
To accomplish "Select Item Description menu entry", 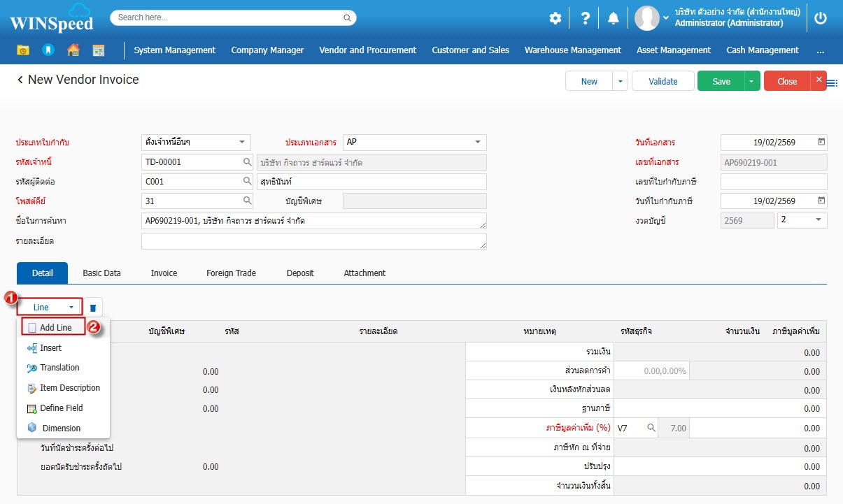I will (x=69, y=388).
